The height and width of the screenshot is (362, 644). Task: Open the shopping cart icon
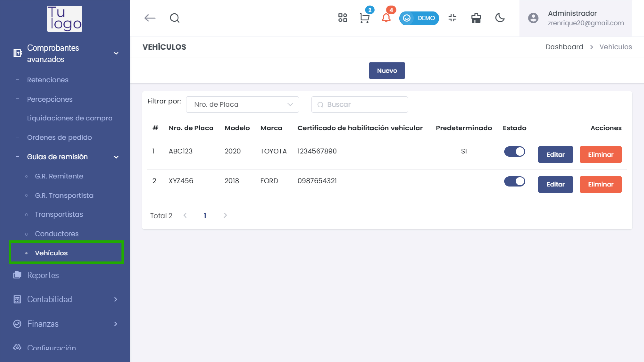click(364, 18)
